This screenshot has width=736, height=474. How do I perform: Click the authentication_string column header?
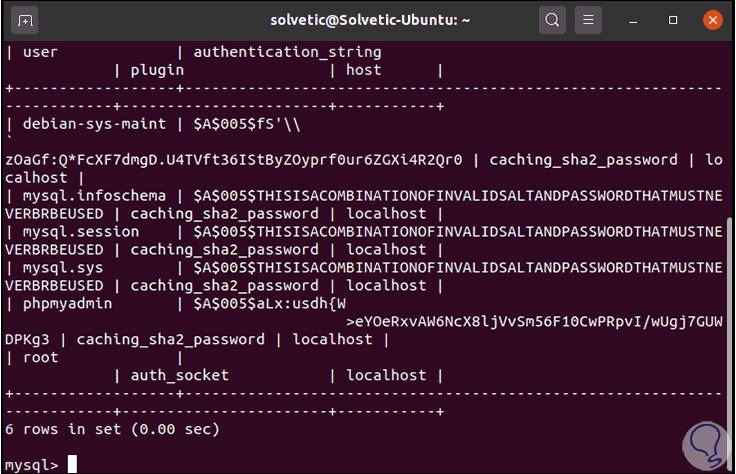click(287, 52)
